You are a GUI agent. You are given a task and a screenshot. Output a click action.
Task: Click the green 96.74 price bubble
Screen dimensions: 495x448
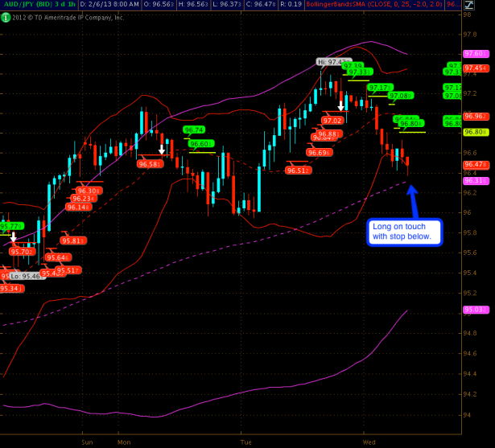(x=193, y=129)
